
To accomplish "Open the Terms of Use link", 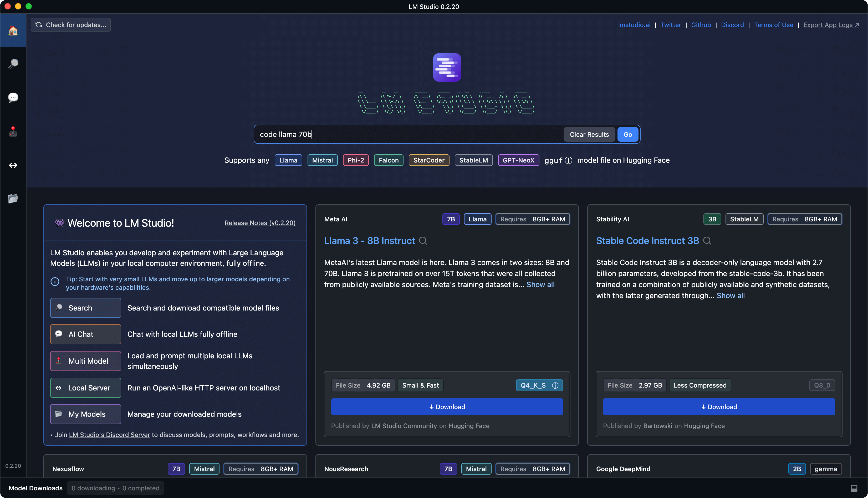I will pyautogui.click(x=773, y=25).
